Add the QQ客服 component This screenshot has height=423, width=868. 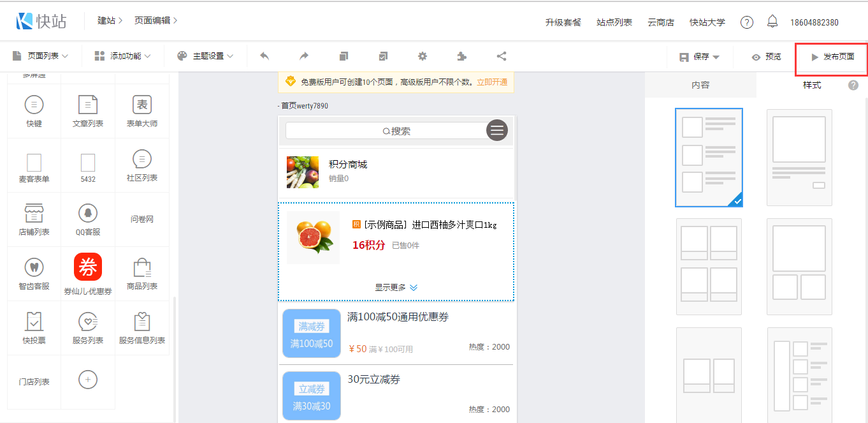coord(88,219)
